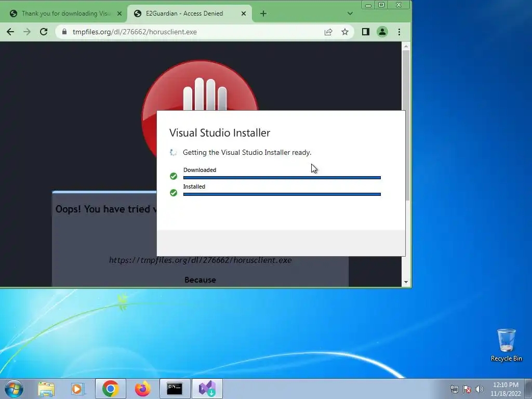Open a new Chrome tab with the plus button
The height and width of the screenshot is (399, 532).
coord(263,14)
